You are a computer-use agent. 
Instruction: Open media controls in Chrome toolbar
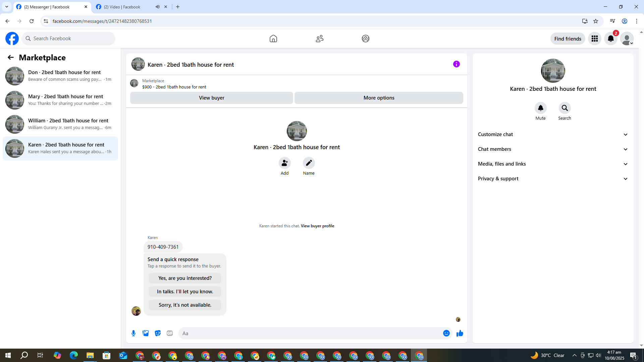pyautogui.click(x=612, y=21)
